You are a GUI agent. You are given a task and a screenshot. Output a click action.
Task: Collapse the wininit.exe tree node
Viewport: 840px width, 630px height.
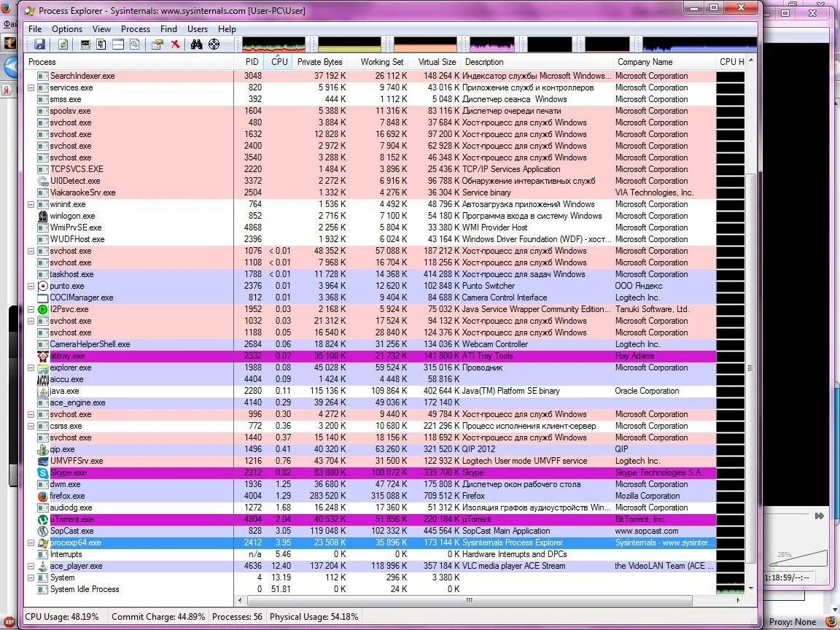coord(31,204)
